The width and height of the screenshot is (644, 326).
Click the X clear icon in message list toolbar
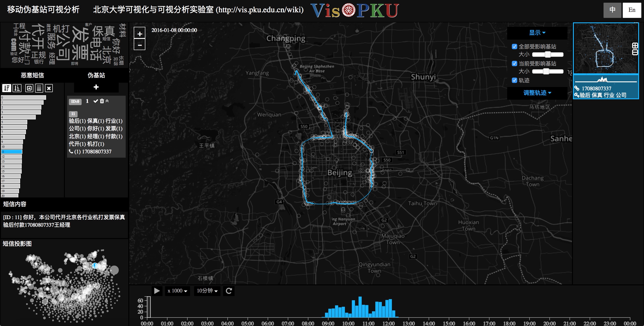coord(49,88)
